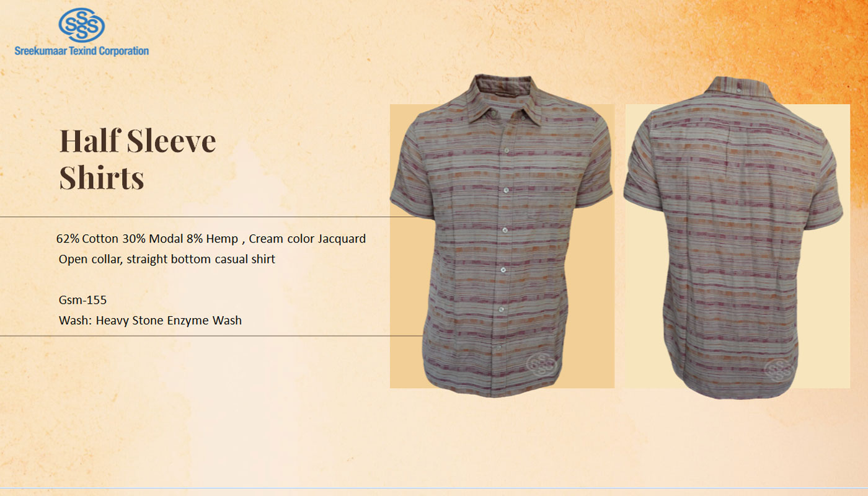Click the watermark logo on the back shirt photo

click(x=780, y=370)
